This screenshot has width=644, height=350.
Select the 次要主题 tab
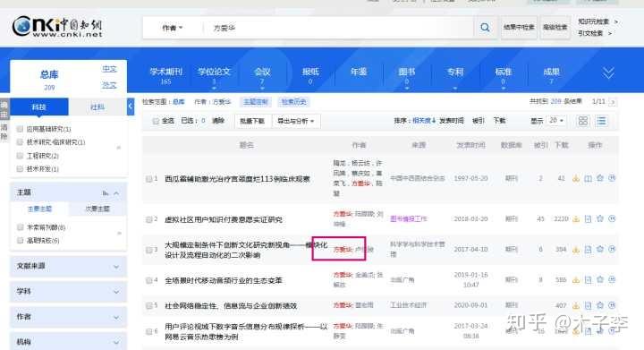[97, 209]
